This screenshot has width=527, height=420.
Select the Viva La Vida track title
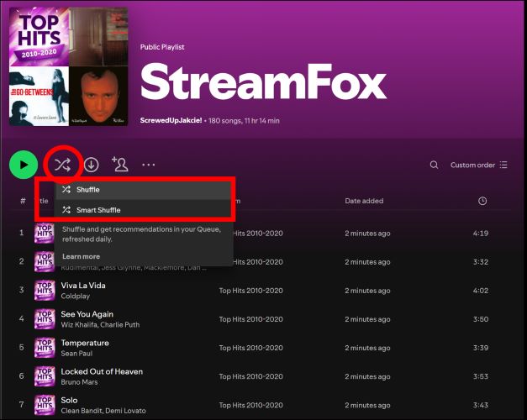(83, 286)
